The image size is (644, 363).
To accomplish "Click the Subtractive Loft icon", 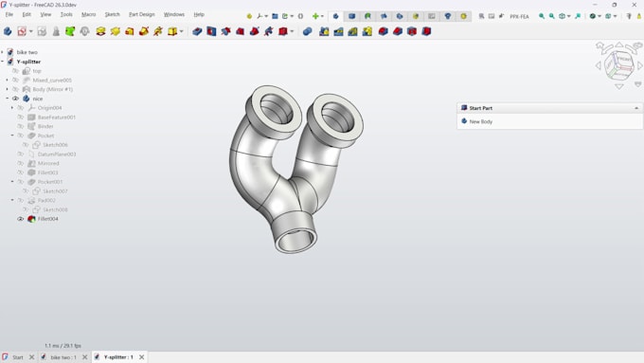I will pyautogui.click(x=241, y=31).
